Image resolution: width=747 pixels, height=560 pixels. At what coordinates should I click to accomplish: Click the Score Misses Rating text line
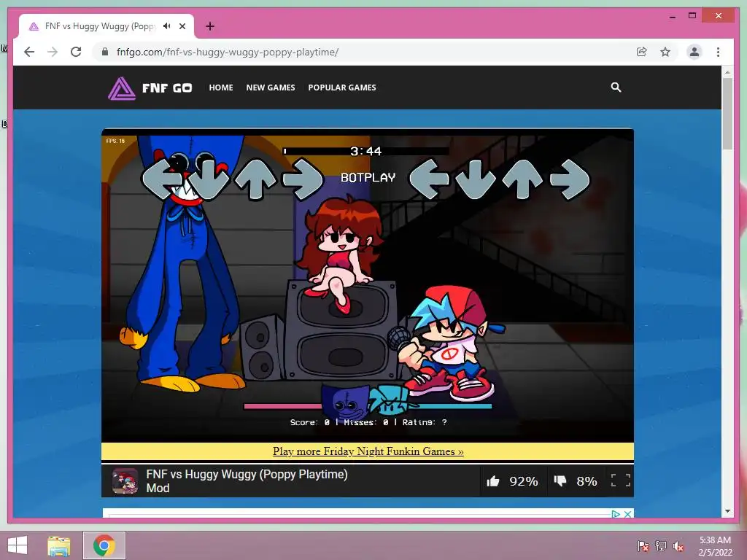tap(368, 422)
